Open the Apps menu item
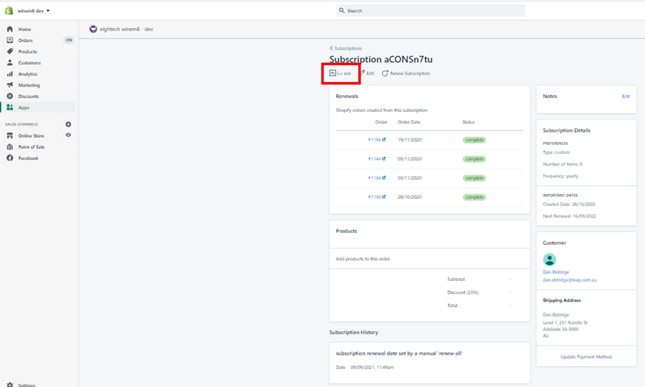The height and width of the screenshot is (387, 645). (24, 107)
